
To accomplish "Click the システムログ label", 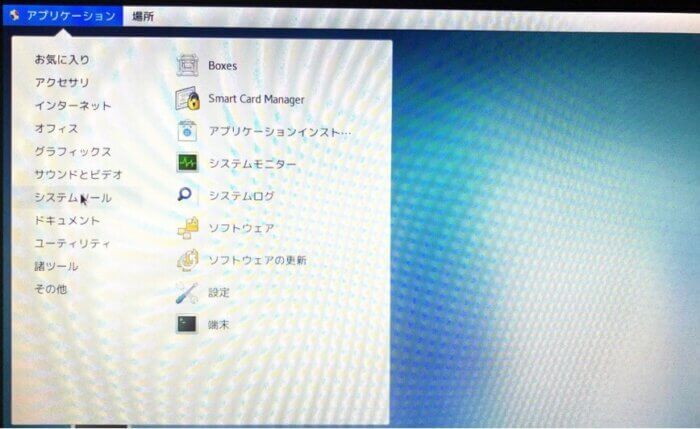I will point(242,196).
